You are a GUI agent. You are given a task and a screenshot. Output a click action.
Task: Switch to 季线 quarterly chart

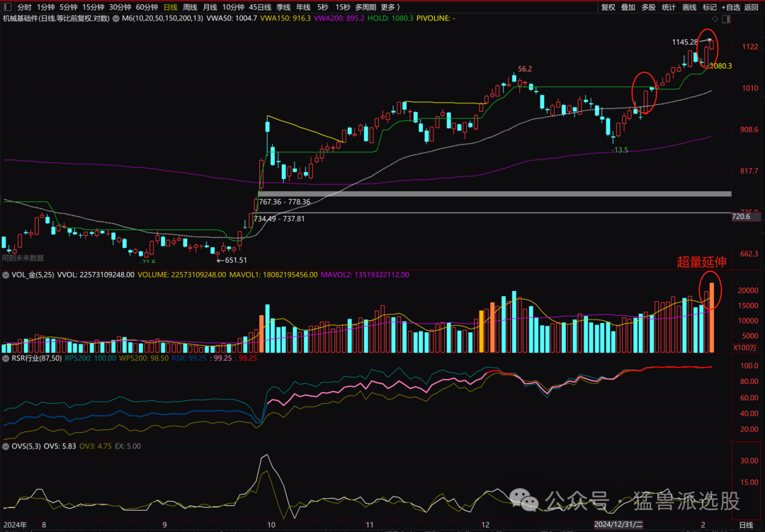pyautogui.click(x=283, y=7)
